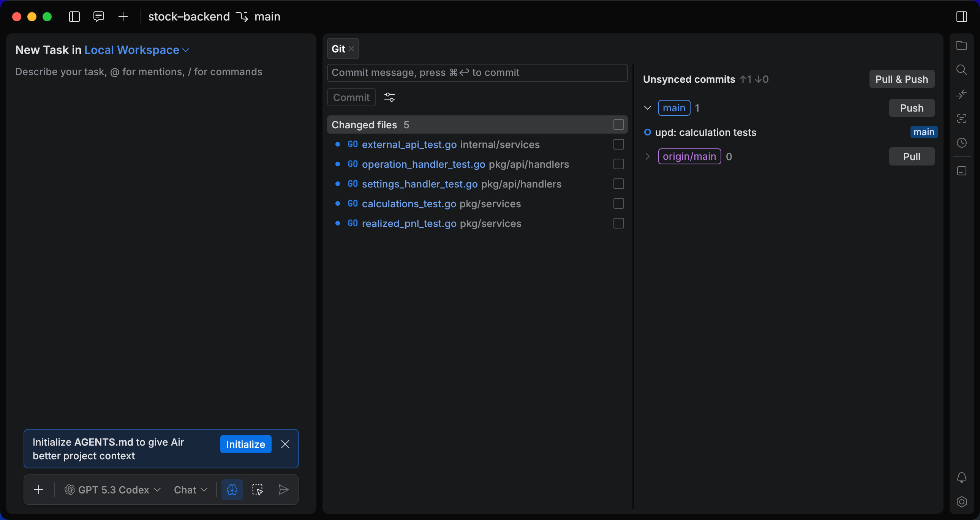980x520 pixels.
Task: Open the search panel icon
Action: coord(962,69)
